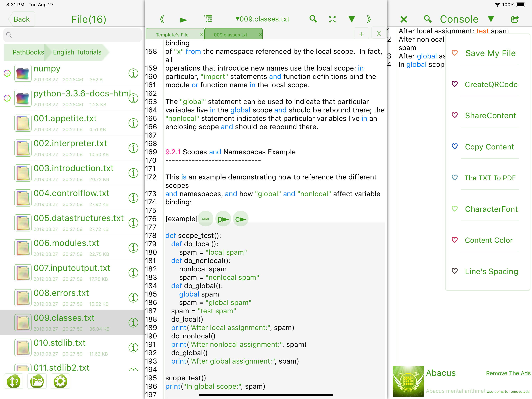The image size is (532, 399).
Task: Open the Console dropdown triangle
Action: (491, 19)
